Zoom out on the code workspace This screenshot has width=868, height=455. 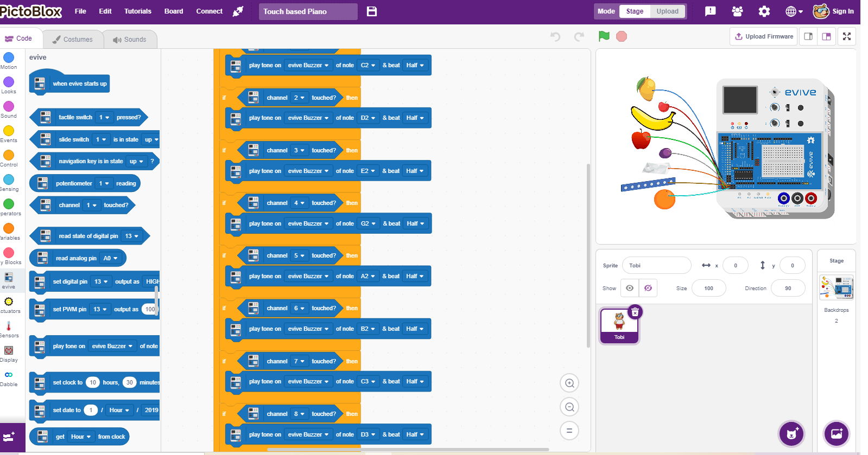569,407
